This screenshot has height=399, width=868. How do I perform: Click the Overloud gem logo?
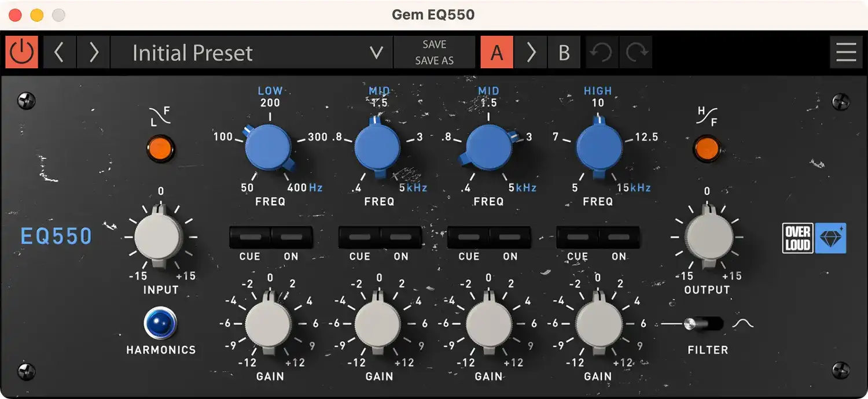(x=814, y=238)
